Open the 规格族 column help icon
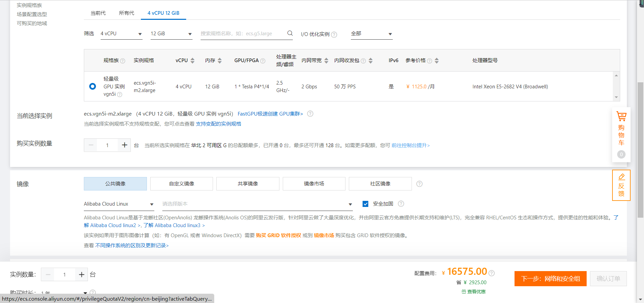The image size is (644, 303). [x=123, y=61]
